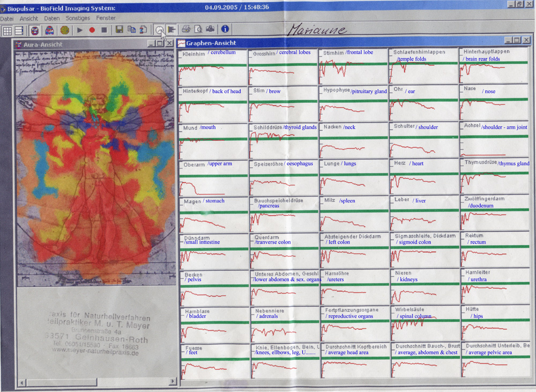This screenshot has height=392, width=536.
Task: Click the 'Speiseröhre' label
Action: tap(269, 164)
